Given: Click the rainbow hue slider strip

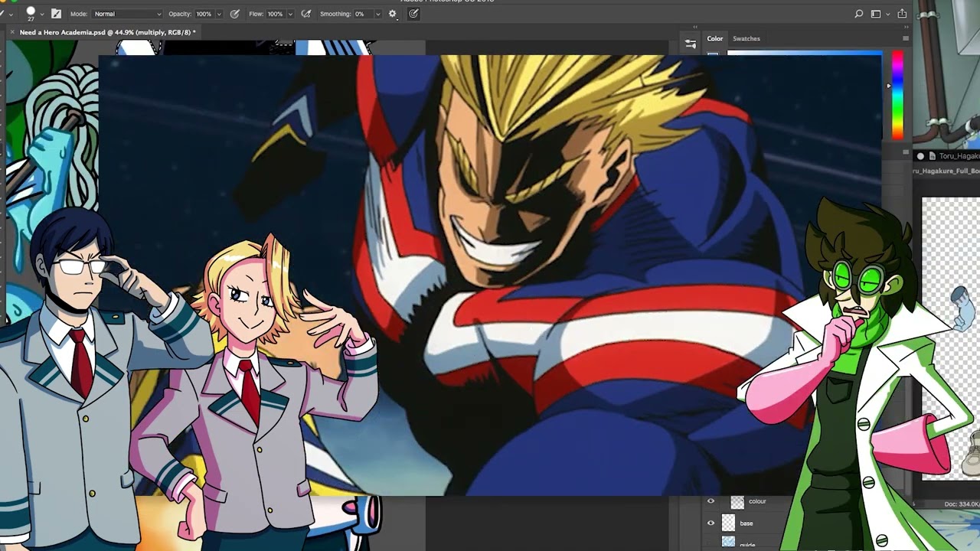Looking at the screenshot, I should click(x=897, y=96).
